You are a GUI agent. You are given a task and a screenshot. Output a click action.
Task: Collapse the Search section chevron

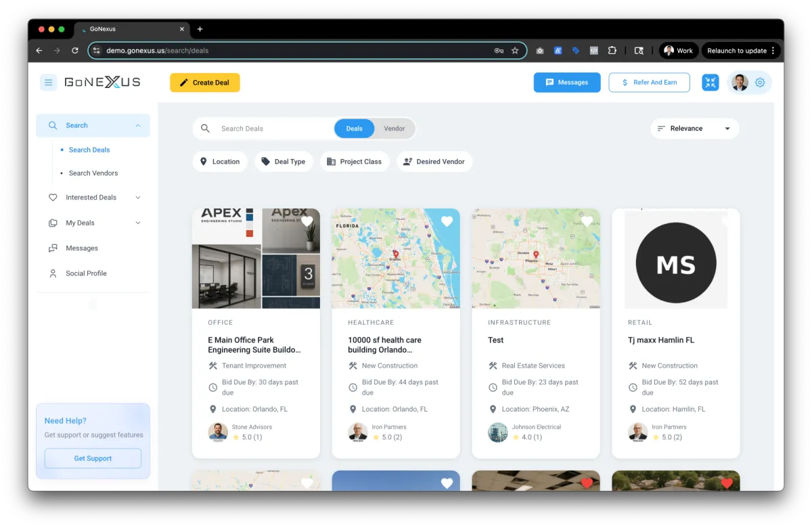(x=138, y=125)
